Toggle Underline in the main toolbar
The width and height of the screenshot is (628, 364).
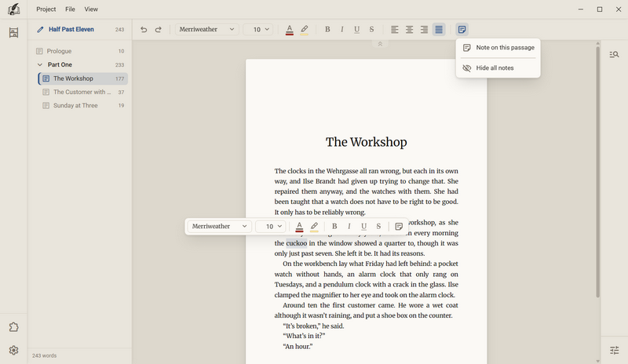(356, 29)
